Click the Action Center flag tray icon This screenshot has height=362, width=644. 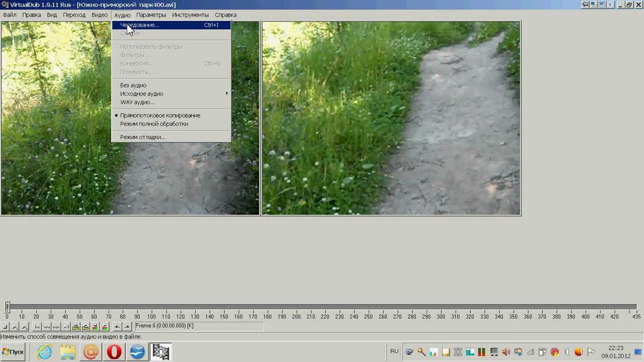pos(591,352)
